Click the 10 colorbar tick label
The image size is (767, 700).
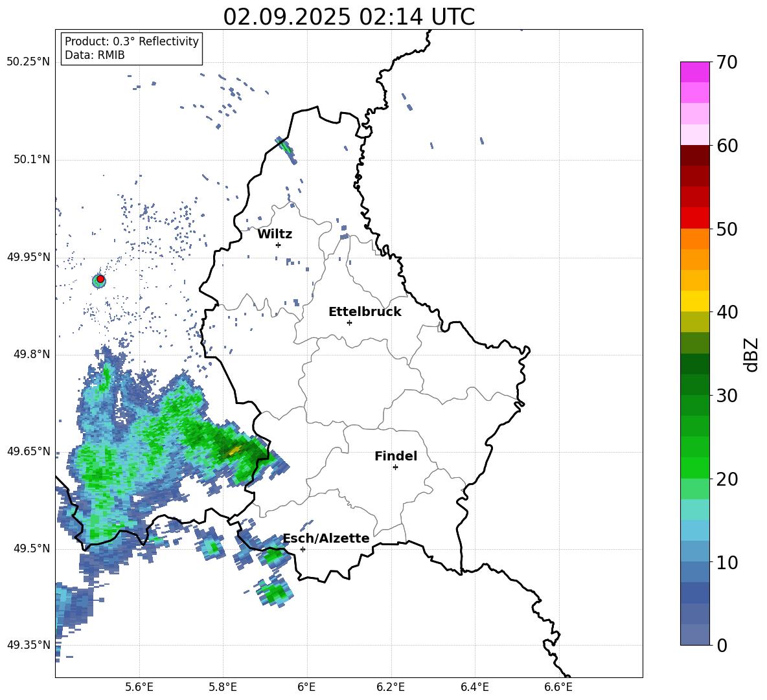click(x=727, y=562)
